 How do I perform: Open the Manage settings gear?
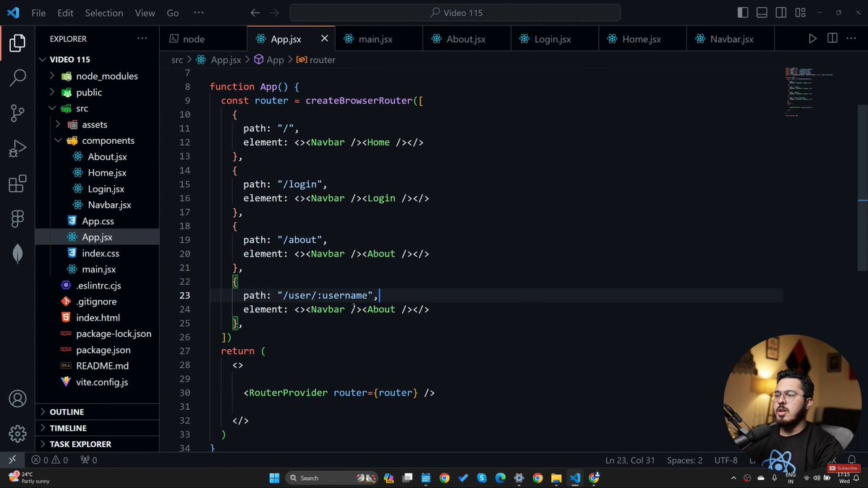17,434
